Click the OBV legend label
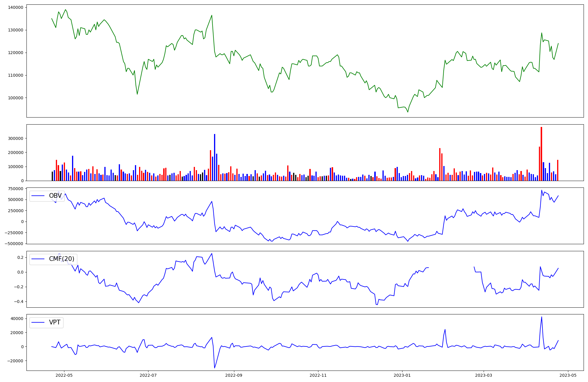Viewport: 588px width, 382px height. (55, 196)
